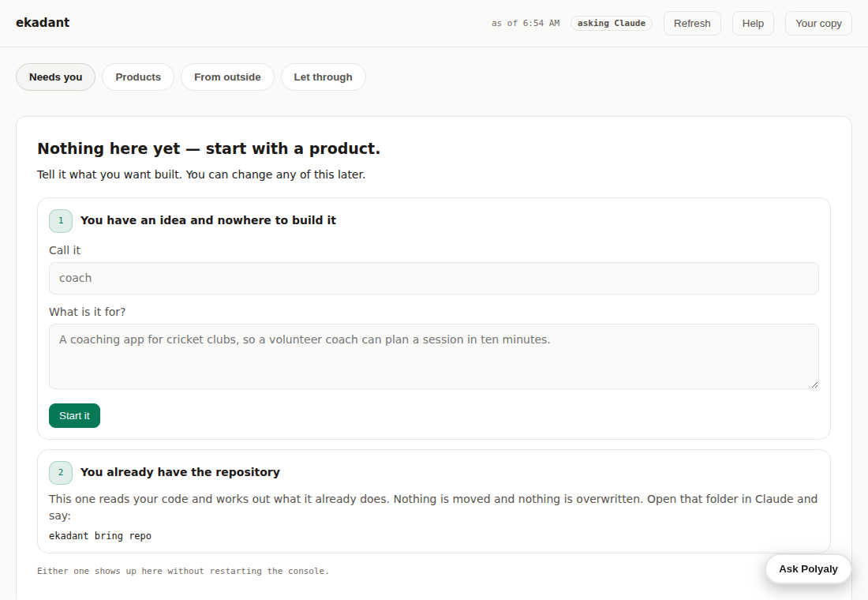Focus the What is it for textarea
The width and height of the screenshot is (868, 600).
pos(433,356)
